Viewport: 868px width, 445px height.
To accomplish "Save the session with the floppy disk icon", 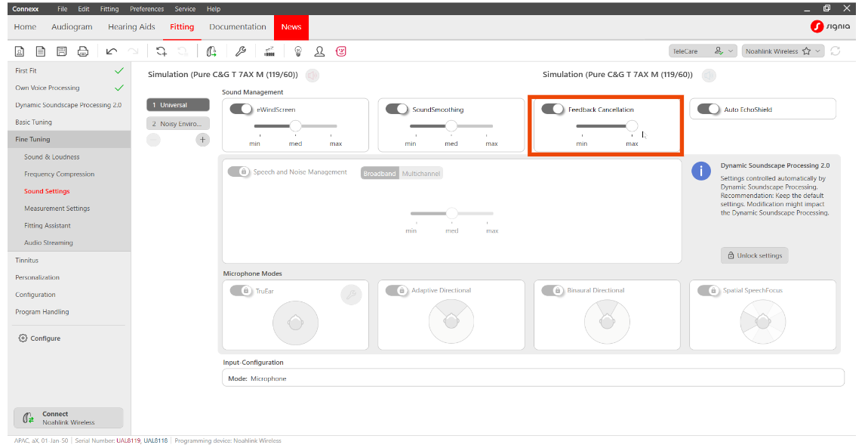I will click(61, 51).
